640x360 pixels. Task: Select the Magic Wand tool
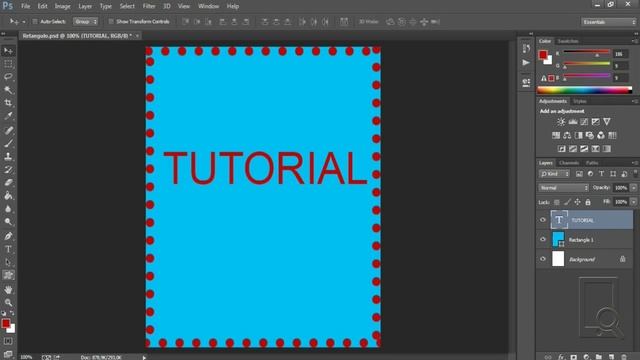point(8,90)
